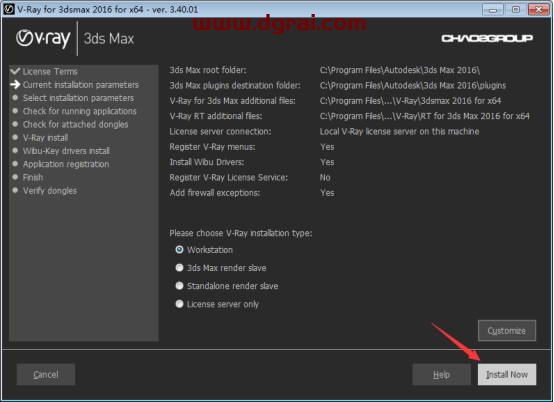Click the V-Ray RT additional files path
Viewport: 554px width, 402px height.
(x=425, y=116)
